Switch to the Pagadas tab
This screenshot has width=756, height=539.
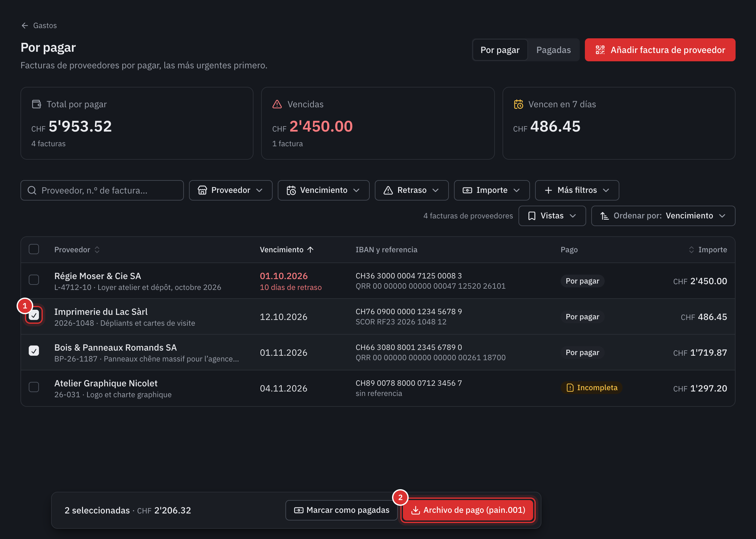553,50
